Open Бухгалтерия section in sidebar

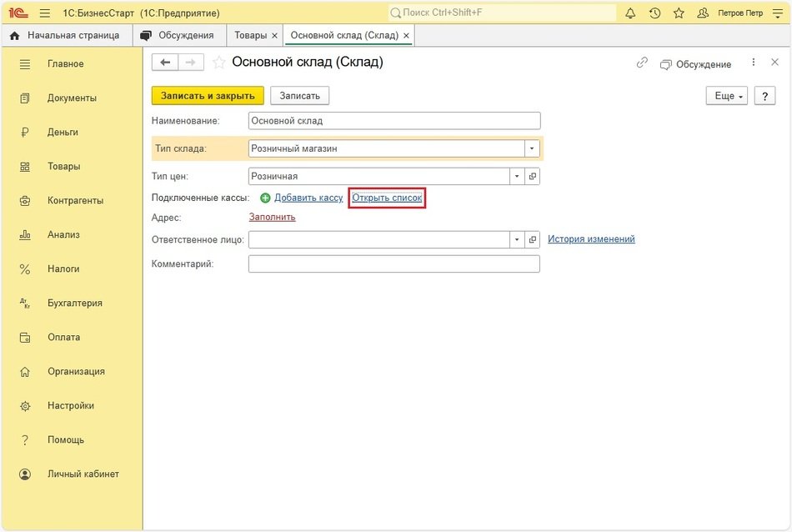(74, 303)
